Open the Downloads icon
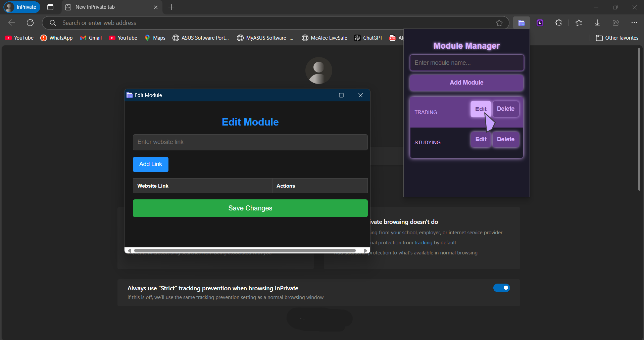This screenshot has width=644, height=340. (x=597, y=22)
